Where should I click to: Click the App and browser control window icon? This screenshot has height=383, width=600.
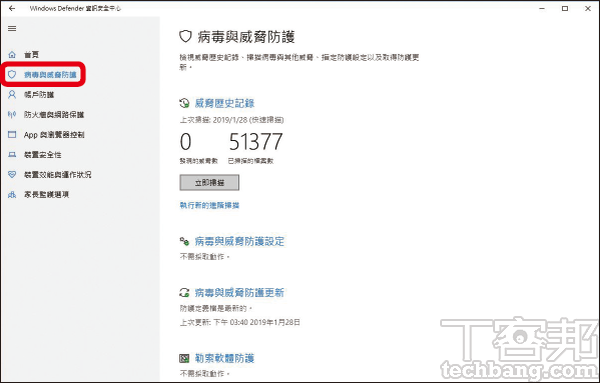12,135
